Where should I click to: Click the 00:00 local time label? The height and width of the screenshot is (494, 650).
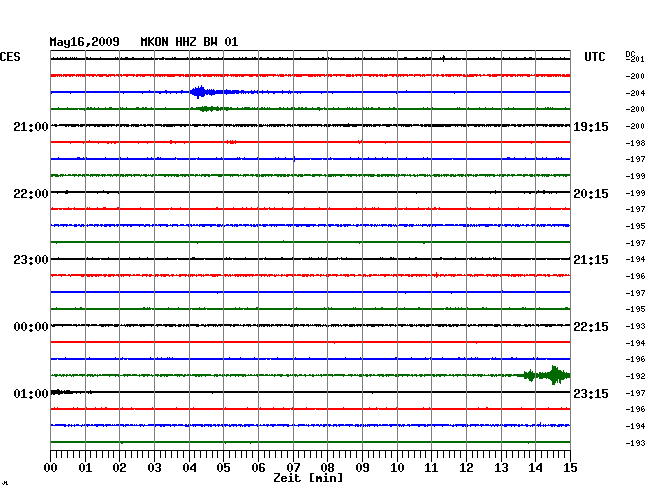click(31, 327)
